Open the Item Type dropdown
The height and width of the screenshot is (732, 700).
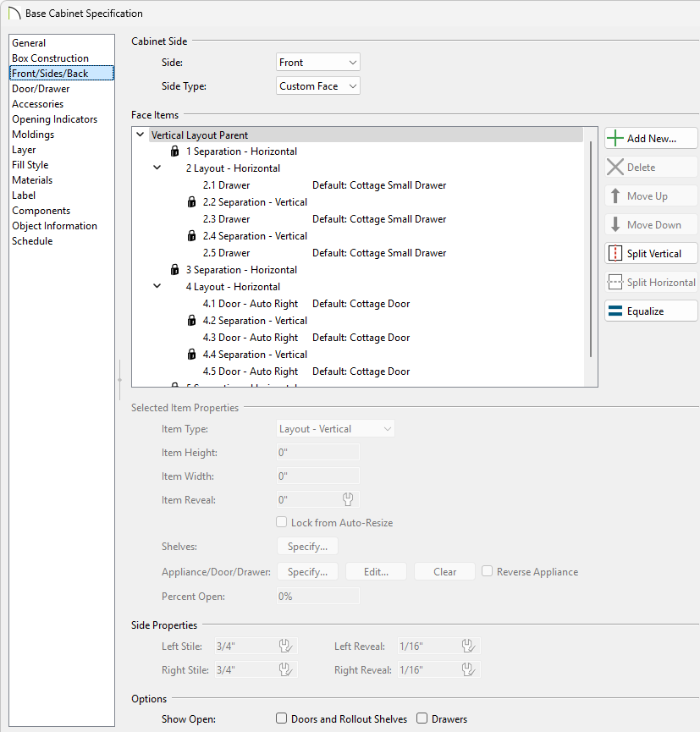335,428
